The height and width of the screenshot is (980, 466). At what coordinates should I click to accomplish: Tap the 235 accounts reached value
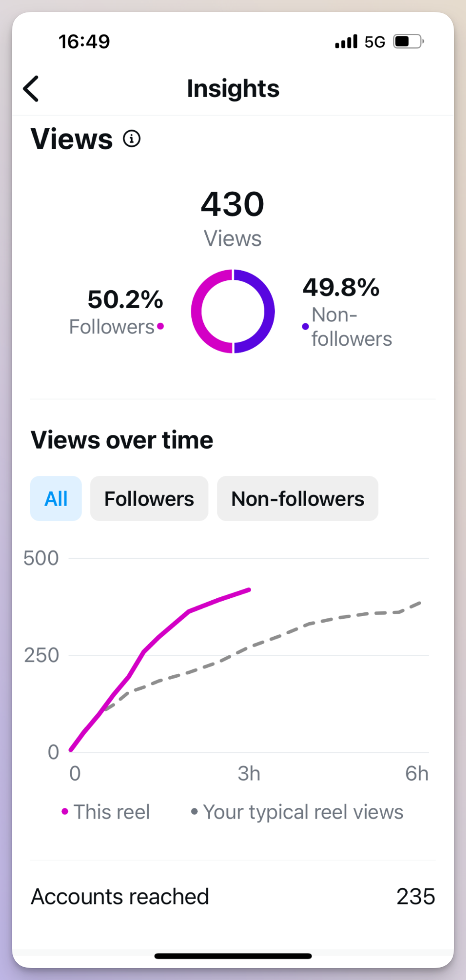click(415, 897)
